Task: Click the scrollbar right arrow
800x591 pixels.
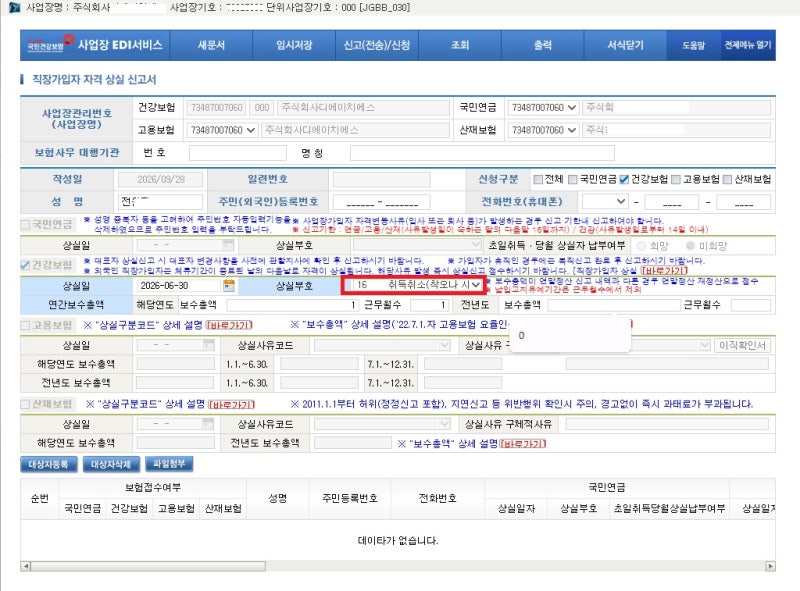Action: tap(770, 566)
